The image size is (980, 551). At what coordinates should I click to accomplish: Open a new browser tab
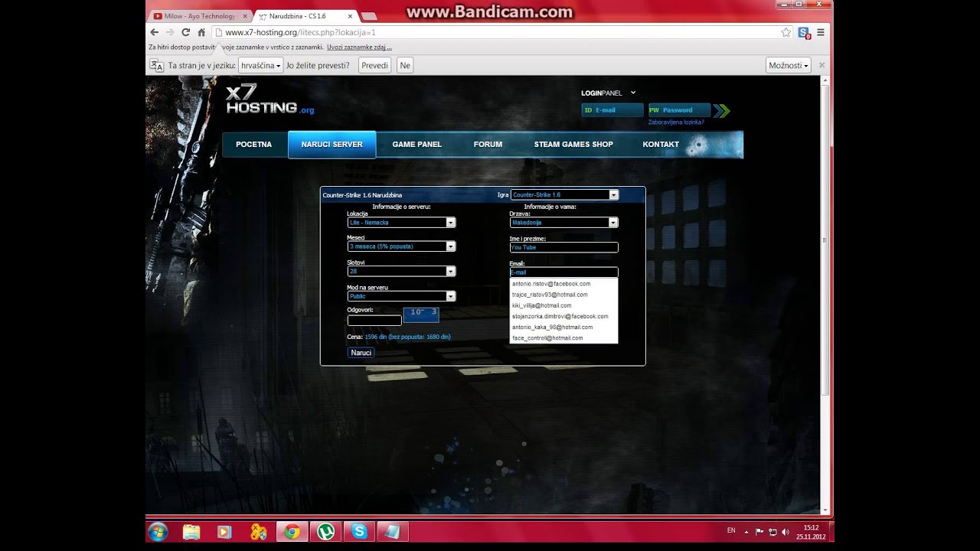coord(368,16)
